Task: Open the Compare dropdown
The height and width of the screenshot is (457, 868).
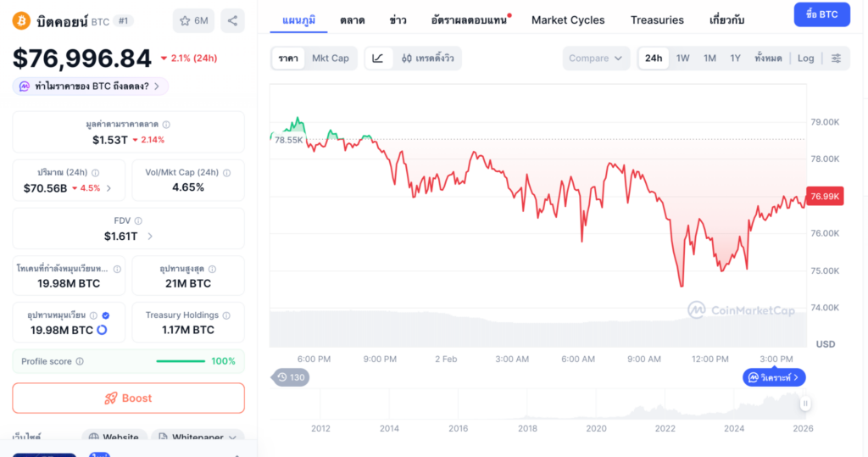Action: (x=596, y=59)
